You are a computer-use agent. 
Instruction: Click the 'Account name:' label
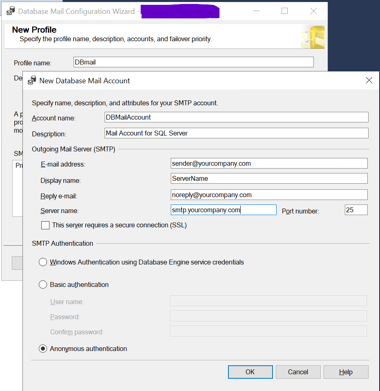53,118
